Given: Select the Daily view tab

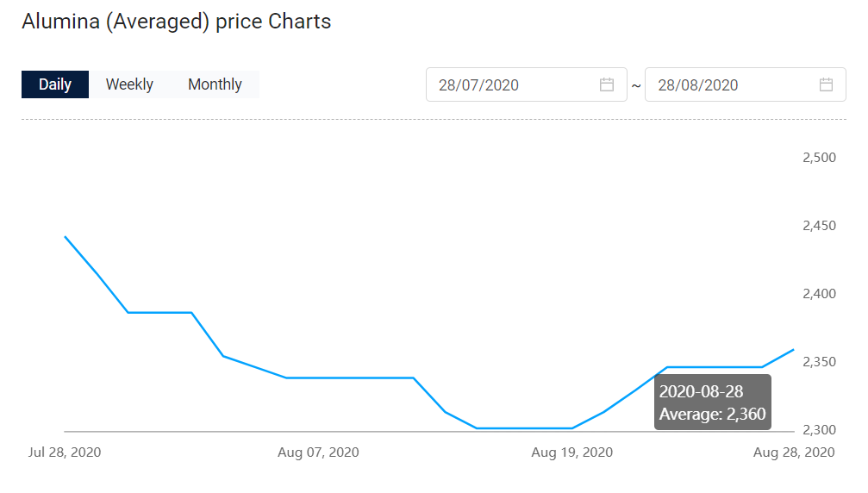Looking at the screenshot, I should coord(55,84).
